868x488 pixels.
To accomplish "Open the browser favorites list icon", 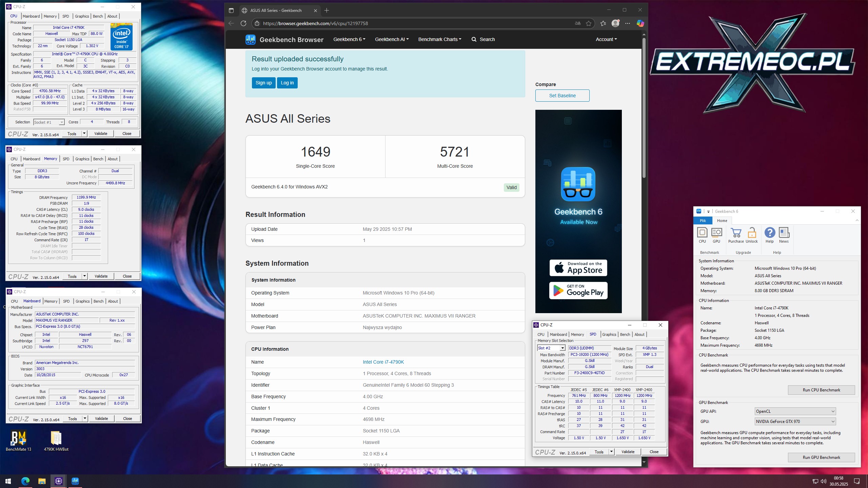I will 603,23.
